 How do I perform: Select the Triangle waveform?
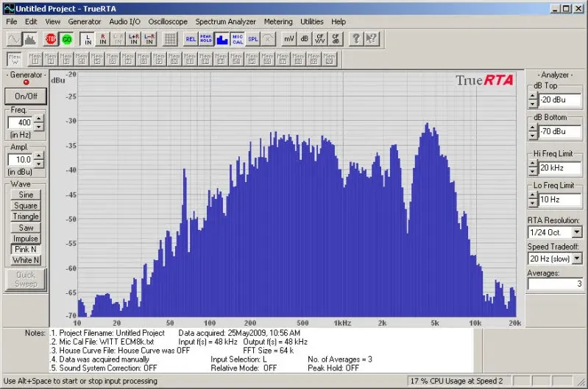click(x=26, y=217)
